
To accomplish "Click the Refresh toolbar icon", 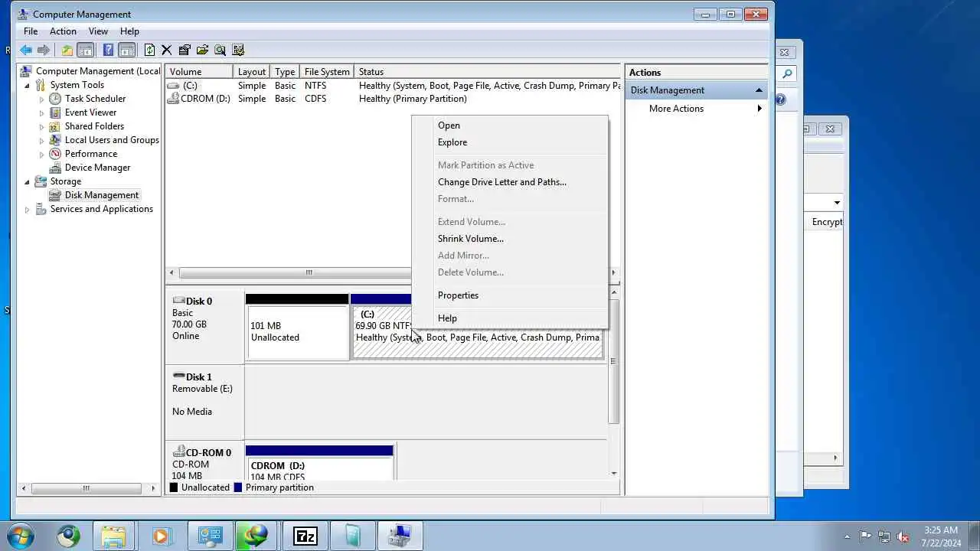I will [x=149, y=50].
